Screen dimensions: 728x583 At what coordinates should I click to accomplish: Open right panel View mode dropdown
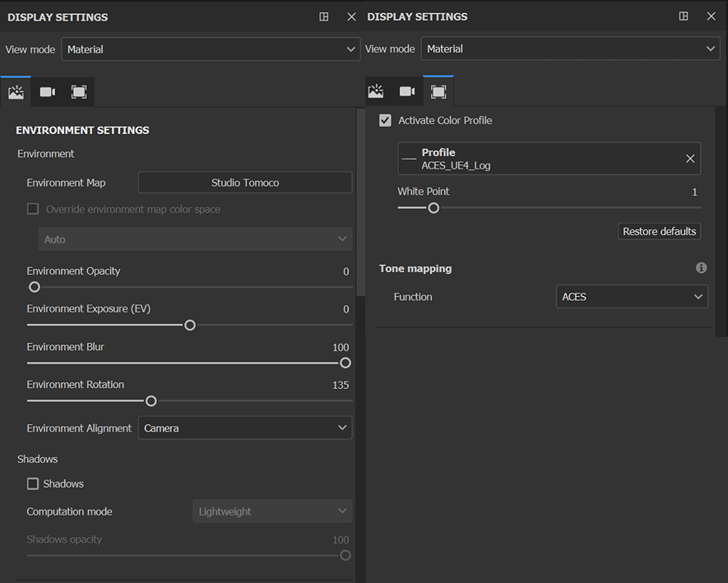click(x=570, y=49)
